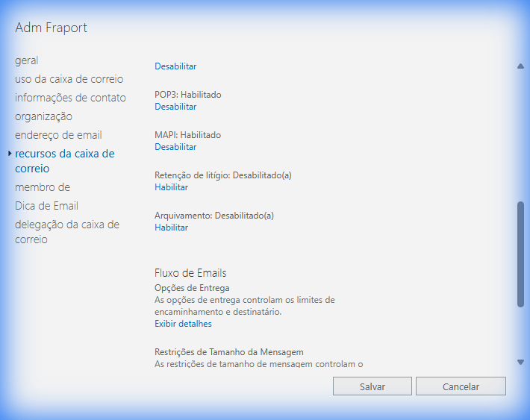
Task: Go to Dica de Email
Action: 46,206
